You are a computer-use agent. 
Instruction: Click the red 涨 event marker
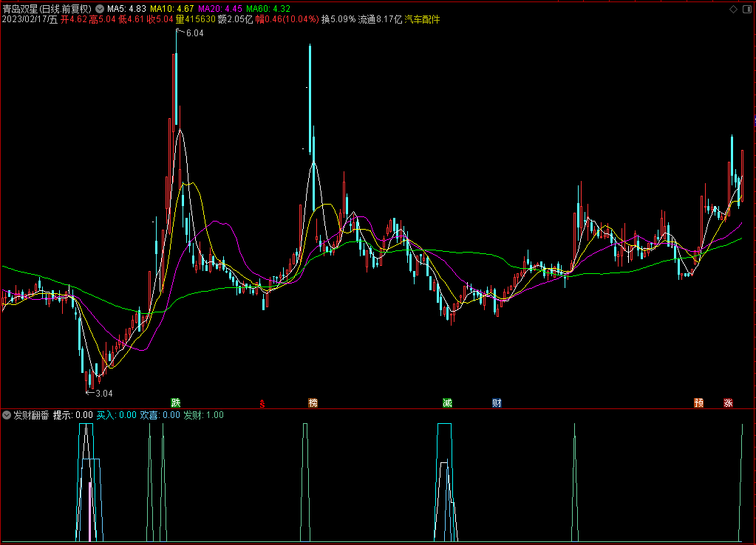point(728,403)
